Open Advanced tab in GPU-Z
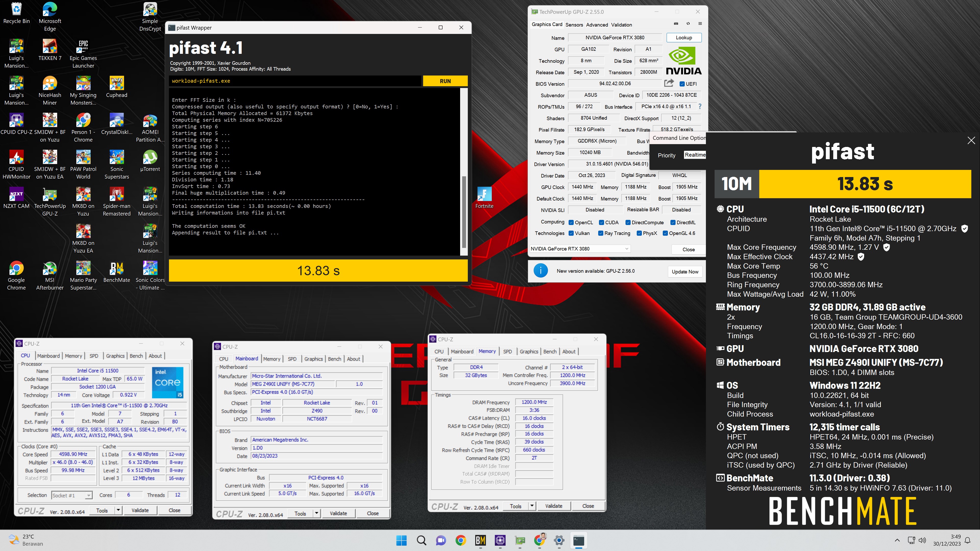The height and width of the screenshot is (551, 980). 597,25
